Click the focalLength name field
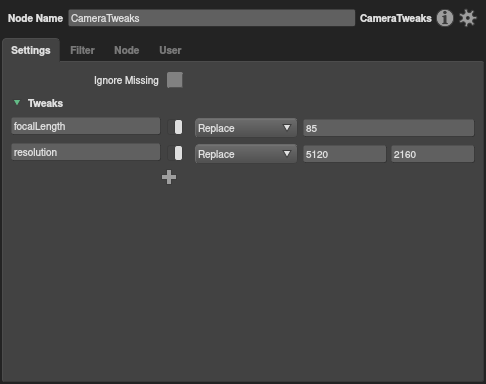 [86, 126]
